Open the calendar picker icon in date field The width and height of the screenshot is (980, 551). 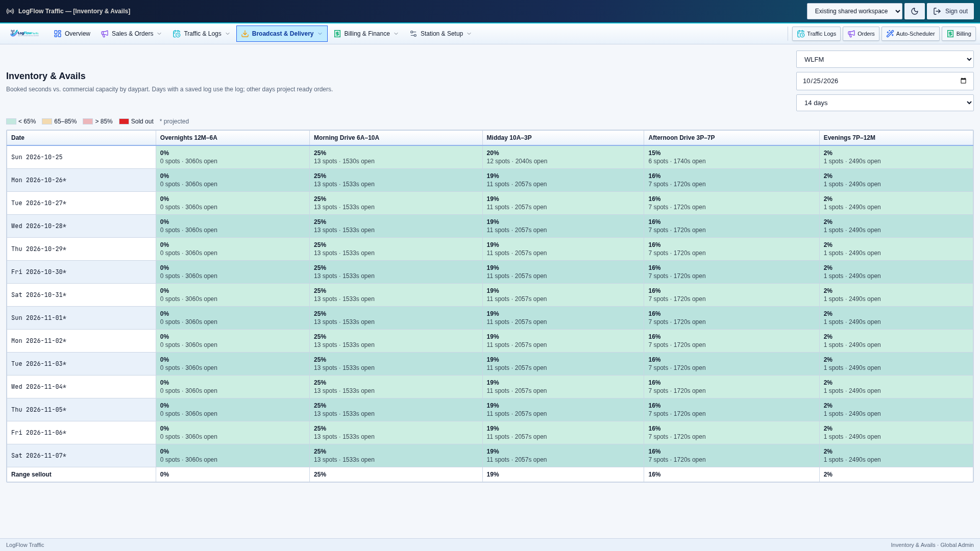pyautogui.click(x=963, y=81)
